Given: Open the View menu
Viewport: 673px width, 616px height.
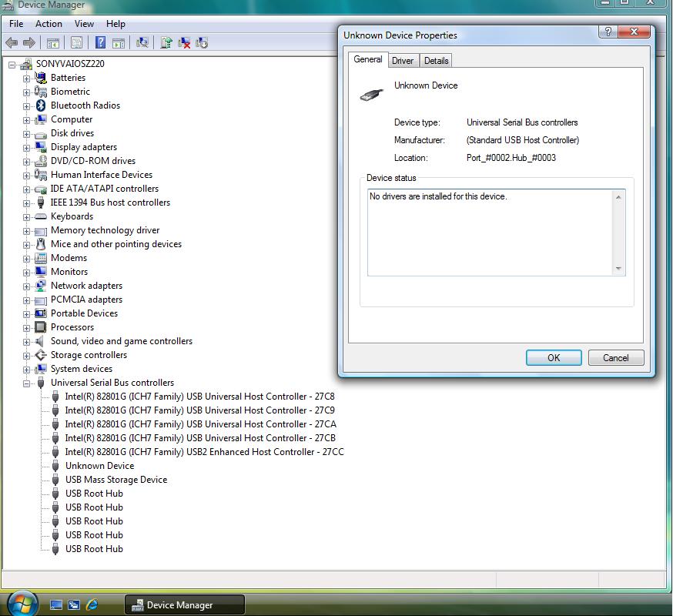Looking at the screenshot, I should [84, 24].
